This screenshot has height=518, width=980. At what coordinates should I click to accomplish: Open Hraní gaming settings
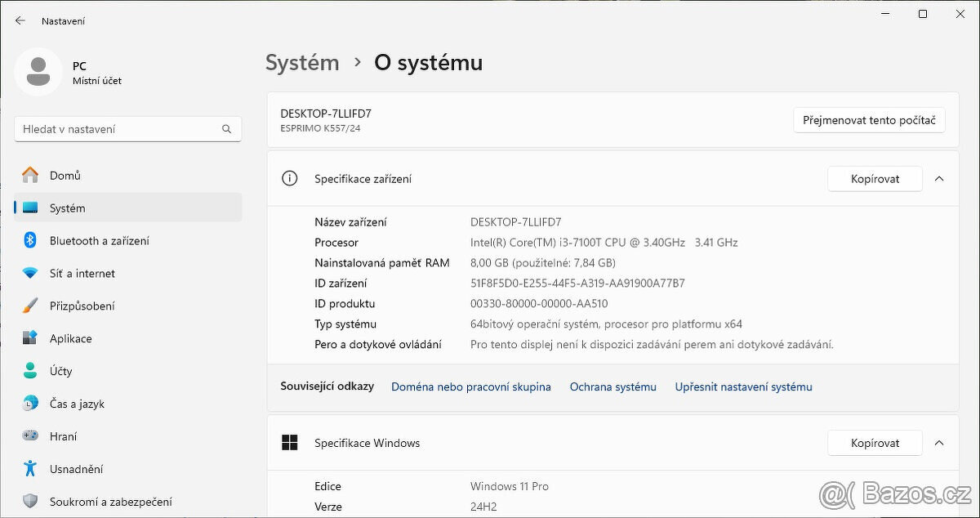(x=63, y=436)
